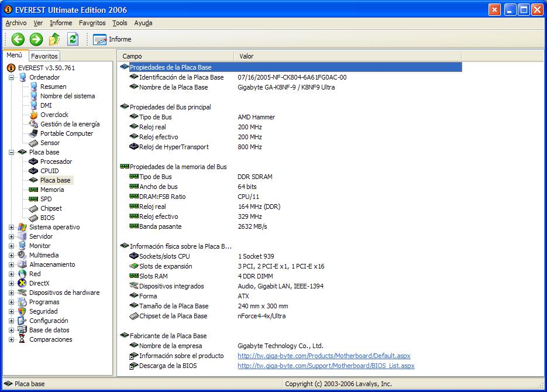Screen dimensions: 547x392
Task: Expand the Almacenamiento tree node
Action: (x=12, y=264)
